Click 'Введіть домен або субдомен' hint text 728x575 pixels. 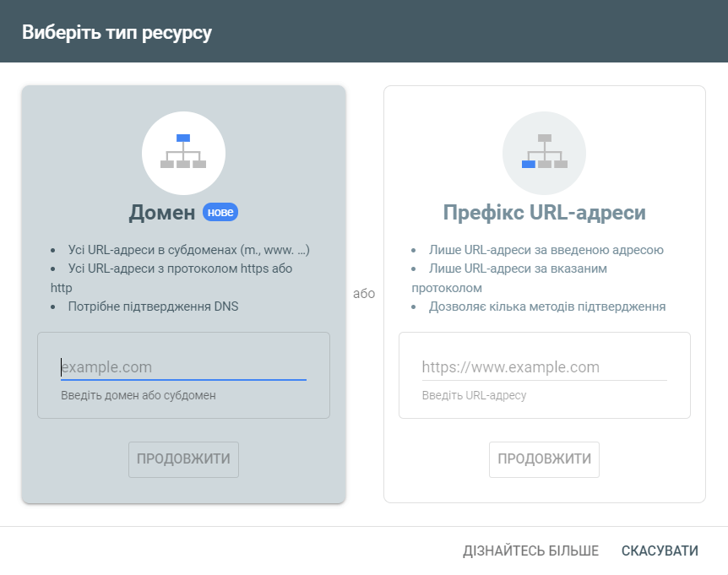[139, 395]
